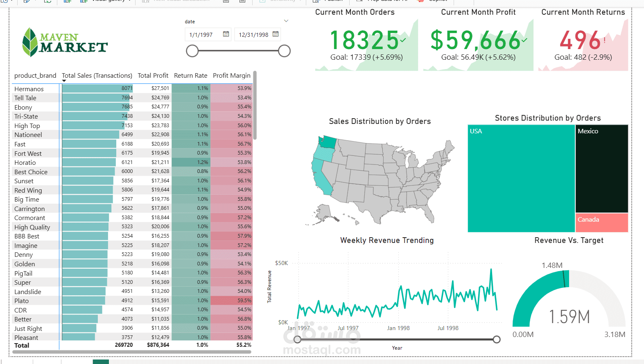Screen dimensions: 644x364
Task: Select the PigTail brand row
Action: 132,273
